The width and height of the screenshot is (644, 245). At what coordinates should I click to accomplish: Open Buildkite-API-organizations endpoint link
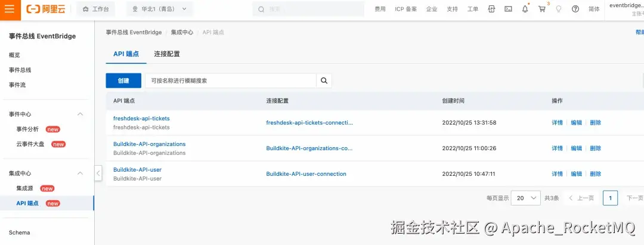tap(150, 144)
